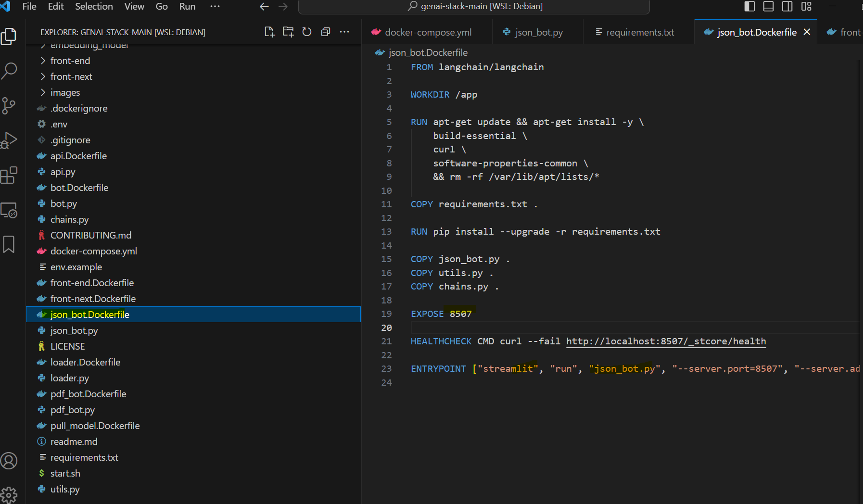This screenshot has height=504, width=863.
Task: Open the Selection menu
Action: click(x=94, y=6)
